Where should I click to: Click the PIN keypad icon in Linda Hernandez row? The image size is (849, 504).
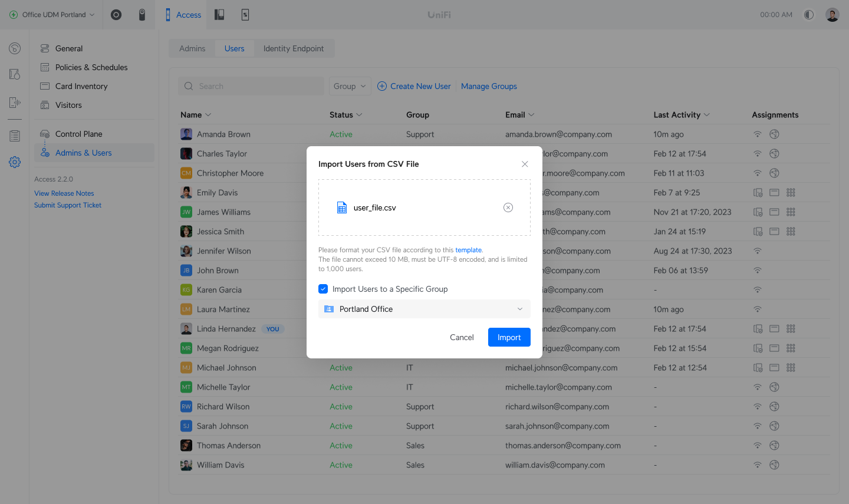coord(791,329)
